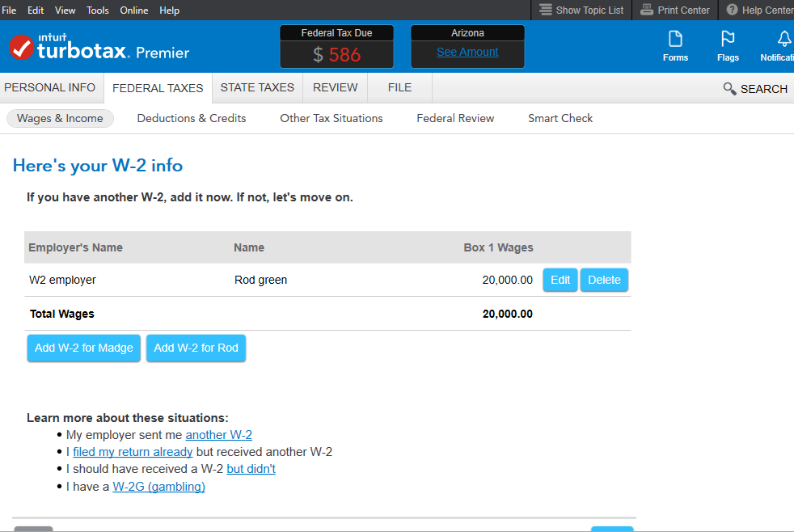
Task: Switch to the top-level File tab
Action: 399,87
